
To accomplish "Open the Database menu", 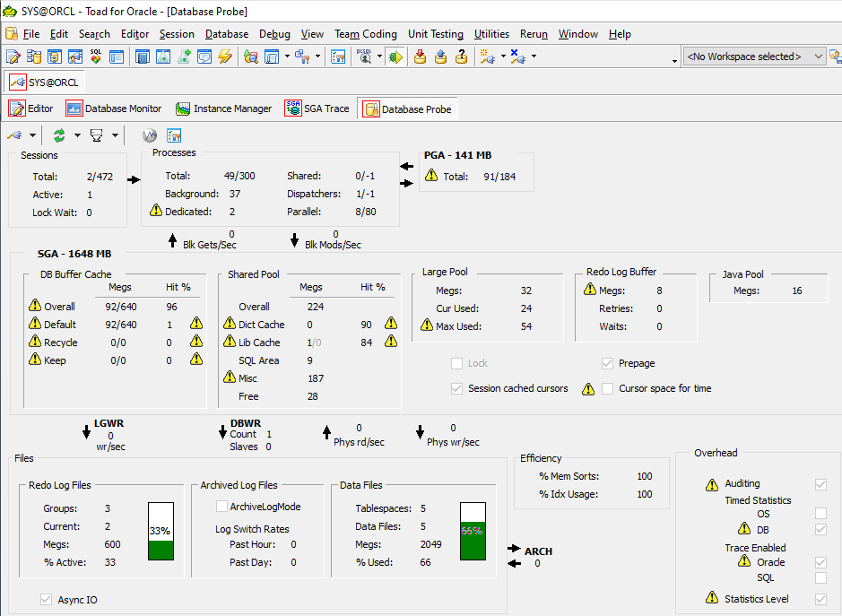I will coord(227,34).
